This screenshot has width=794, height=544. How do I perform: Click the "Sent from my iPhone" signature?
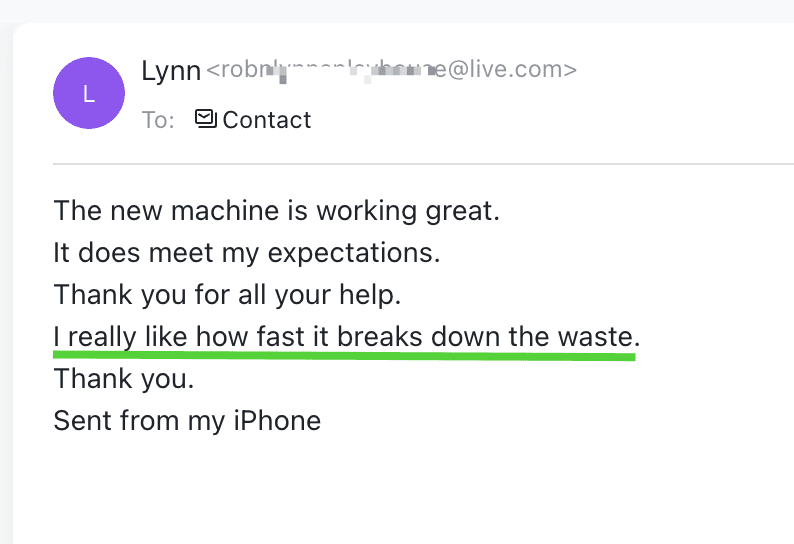[x=187, y=420]
